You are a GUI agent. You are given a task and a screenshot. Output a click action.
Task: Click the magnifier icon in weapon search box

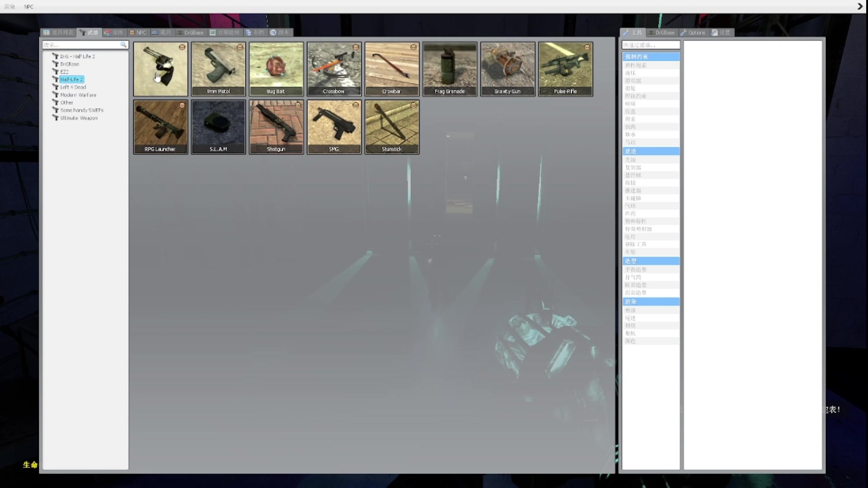(x=123, y=45)
